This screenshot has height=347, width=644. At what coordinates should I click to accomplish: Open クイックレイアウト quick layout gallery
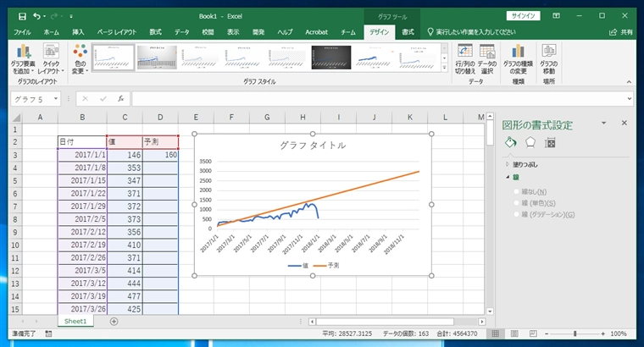[51, 59]
